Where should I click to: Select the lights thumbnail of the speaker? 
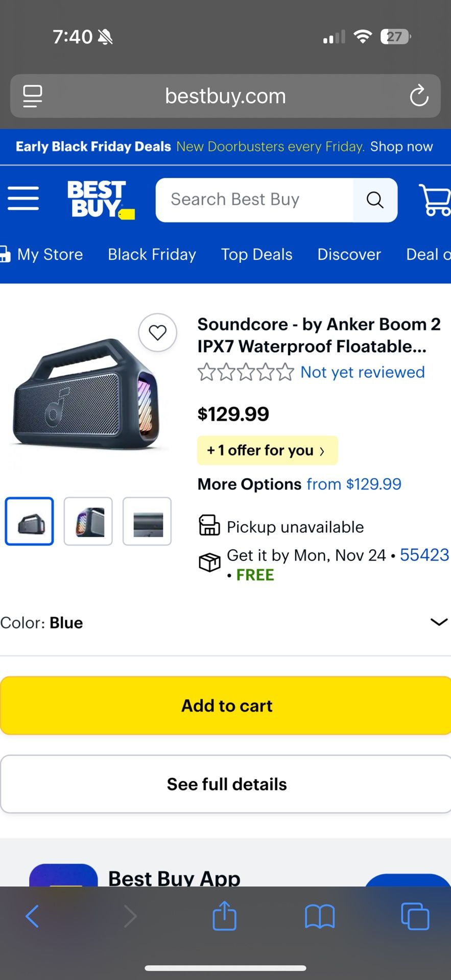point(88,521)
